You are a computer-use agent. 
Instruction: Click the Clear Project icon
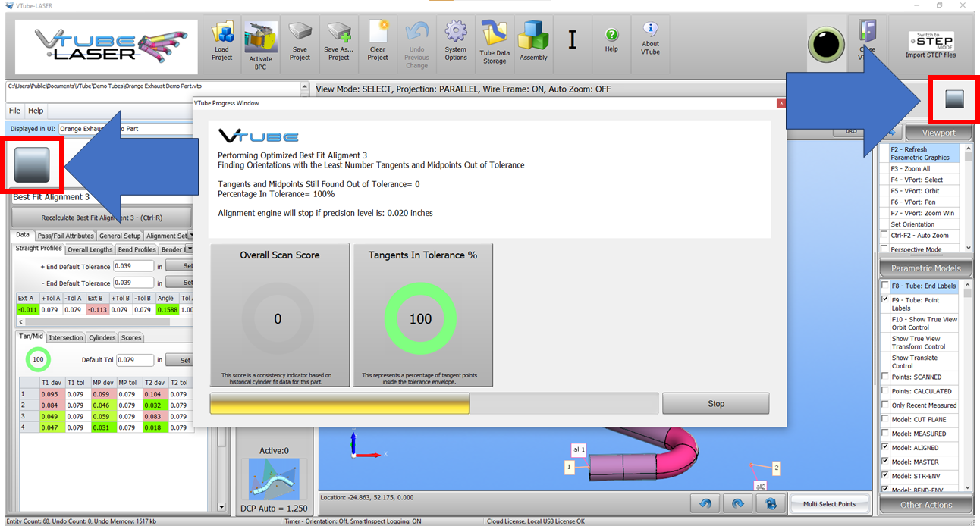pos(378,43)
